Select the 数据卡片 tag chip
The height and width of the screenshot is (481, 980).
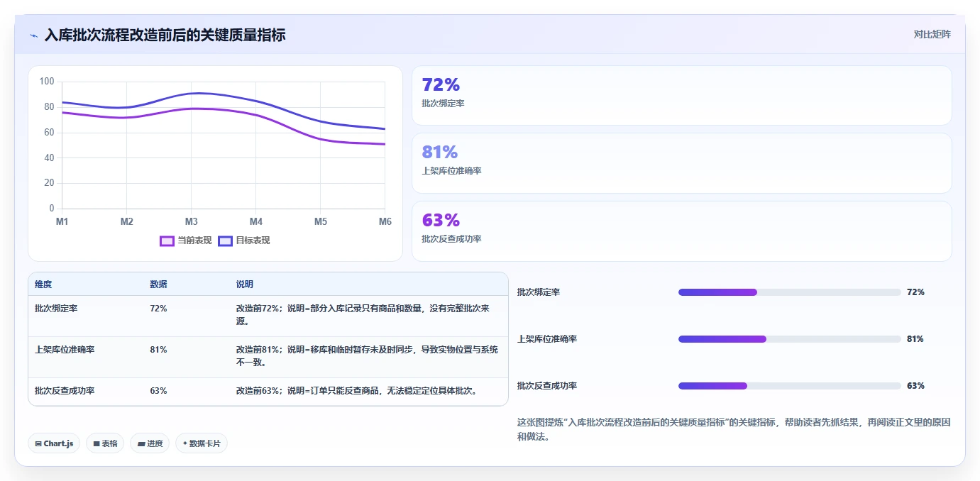click(x=202, y=443)
